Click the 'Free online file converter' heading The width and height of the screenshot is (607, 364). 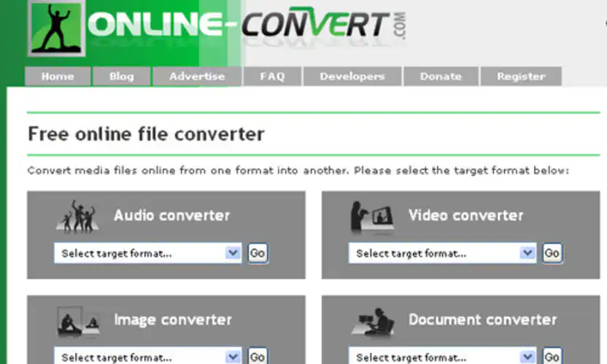147,134
